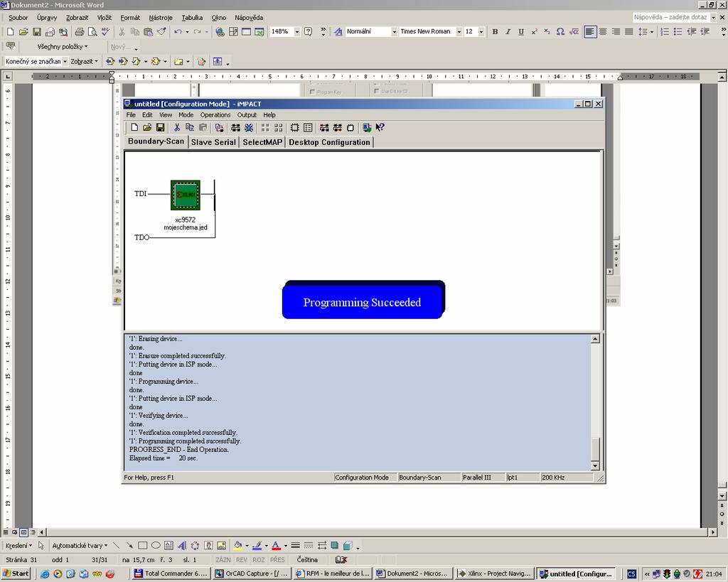This screenshot has height=582, width=728.
Task: Switch to the Slave Serial tab
Action: (x=213, y=143)
